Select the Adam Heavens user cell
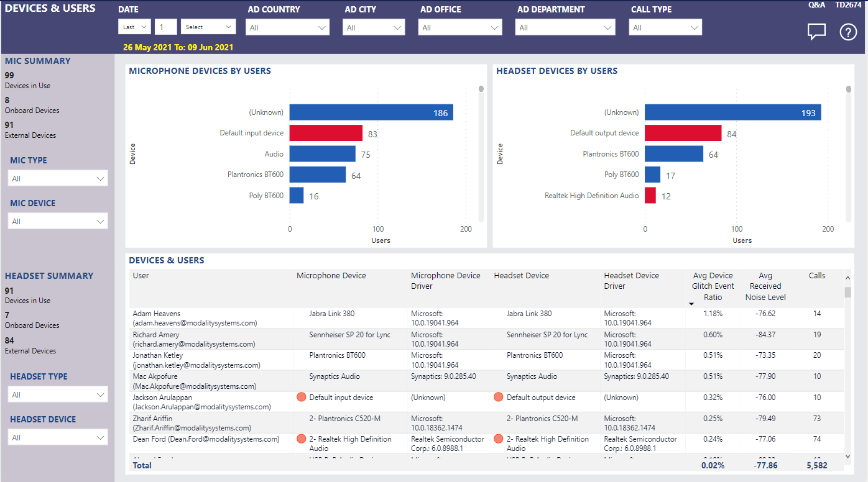 pyautogui.click(x=211, y=318)
